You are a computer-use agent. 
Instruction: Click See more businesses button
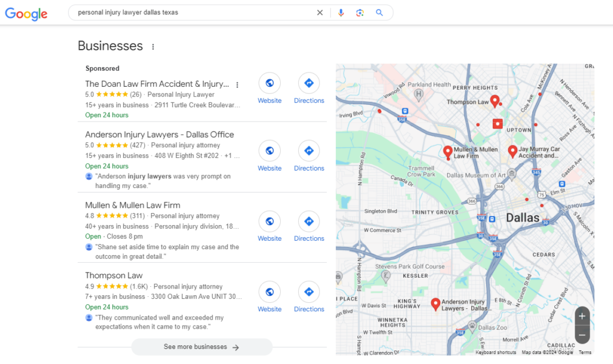pos(202,347)
